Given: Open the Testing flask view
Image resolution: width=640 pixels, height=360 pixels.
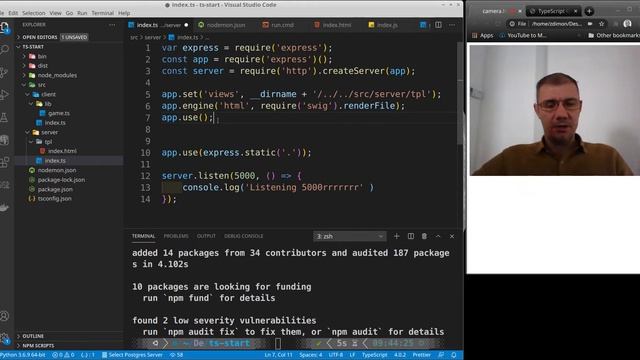Looking at the screenshot, I should coord(4,118).
